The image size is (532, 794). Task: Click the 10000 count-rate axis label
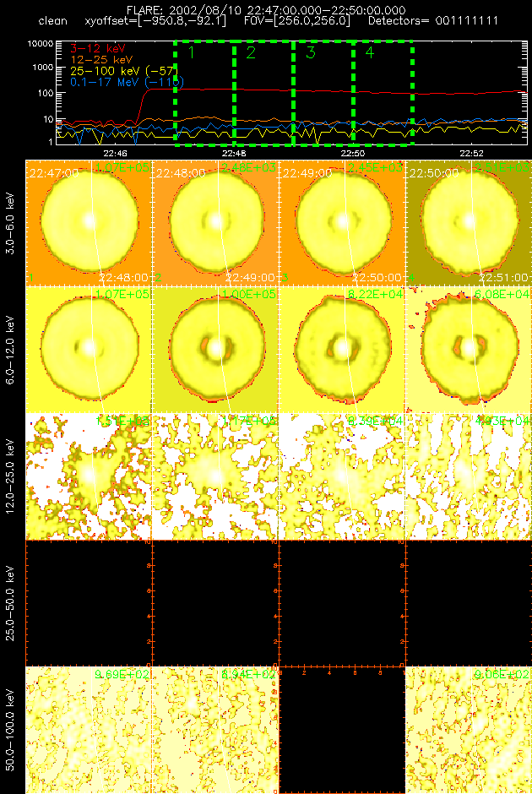[x=41, y=44]
